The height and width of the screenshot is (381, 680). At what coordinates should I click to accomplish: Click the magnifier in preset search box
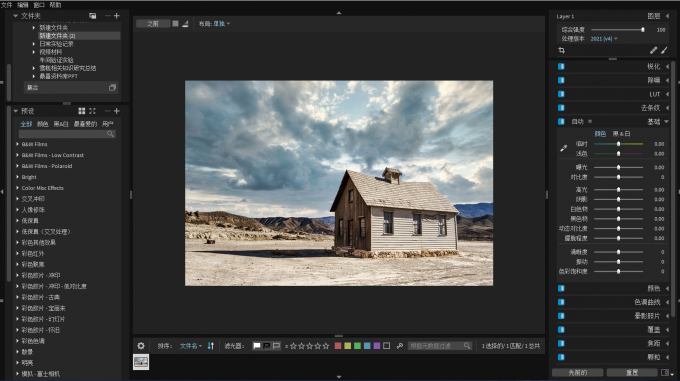[x=110, y=134]
